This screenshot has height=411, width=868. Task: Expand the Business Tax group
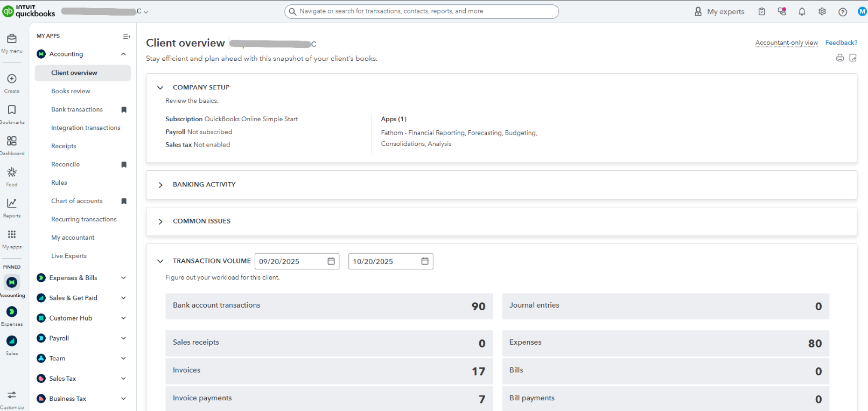[123, 399]
